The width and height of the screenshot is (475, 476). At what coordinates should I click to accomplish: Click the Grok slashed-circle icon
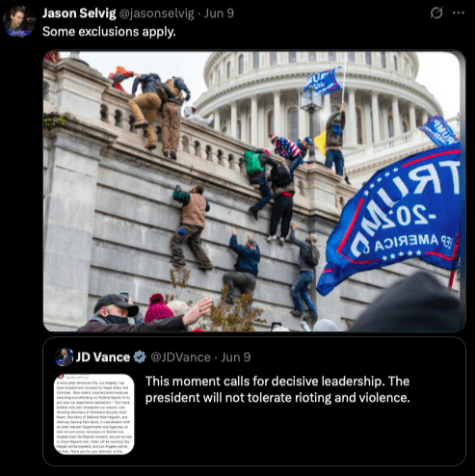[x=436, y=13]
